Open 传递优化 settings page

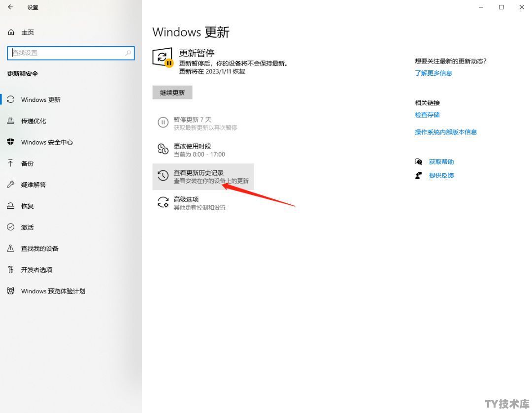tap(70, 121)
